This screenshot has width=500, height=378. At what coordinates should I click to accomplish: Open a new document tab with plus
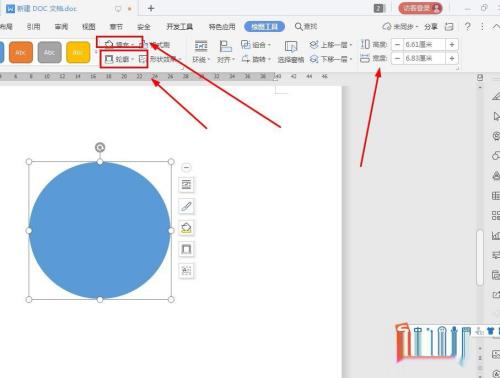pos(151,8)
